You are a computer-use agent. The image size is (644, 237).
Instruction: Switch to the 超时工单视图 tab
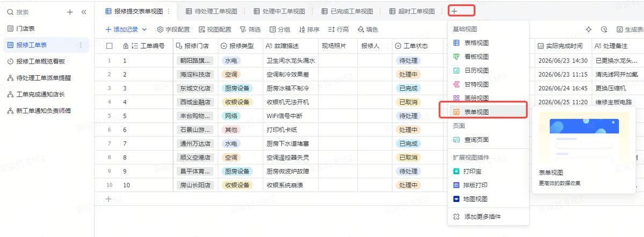coord(412,11)
